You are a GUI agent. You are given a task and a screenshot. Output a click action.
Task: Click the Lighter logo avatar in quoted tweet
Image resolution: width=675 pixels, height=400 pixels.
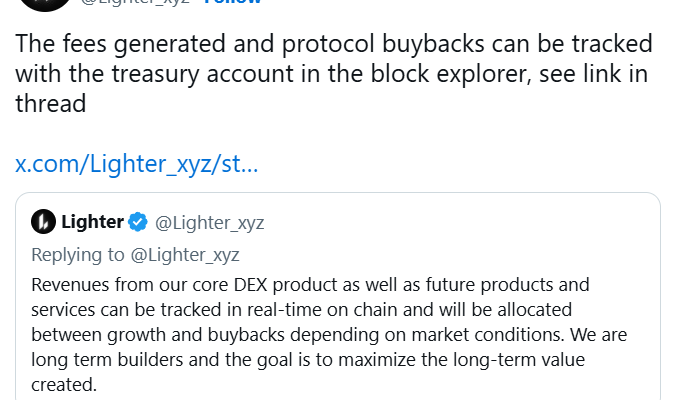pos(43,221)
